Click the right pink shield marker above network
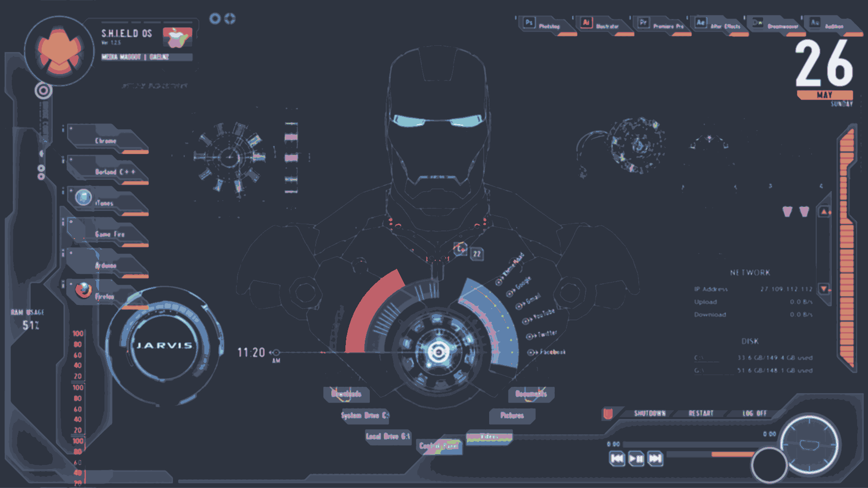This screenshot has height=488, width=868. pyautogui.click(x=804, y=211)
